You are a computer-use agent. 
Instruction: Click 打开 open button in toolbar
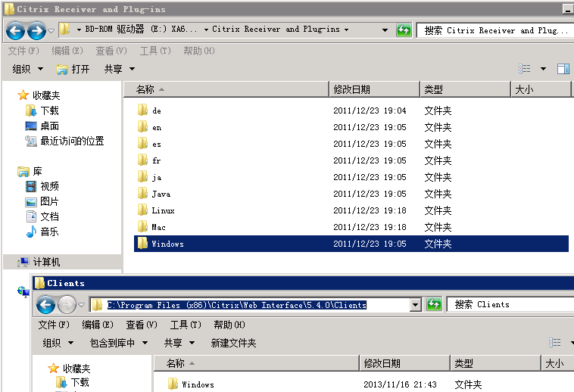73,69
